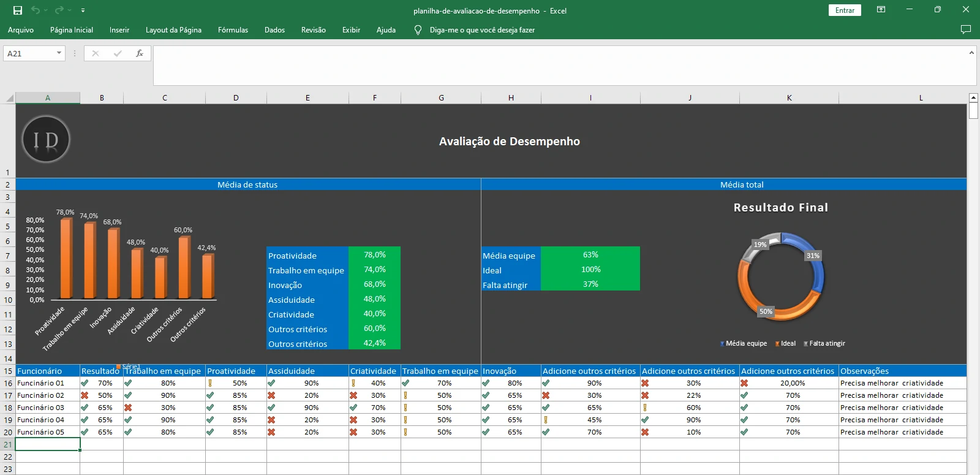Click the Undo arrow icon
980x475 pixels.
[36, 10]
